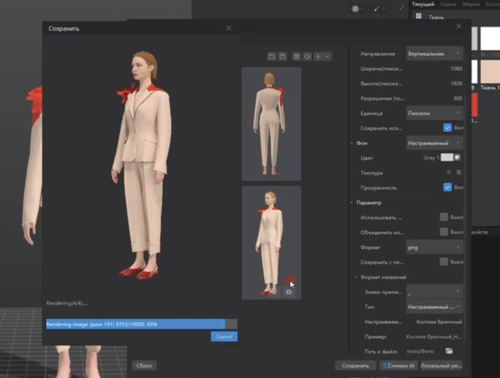
Task: Click the Сброс button
Action: tap(144, 365)
